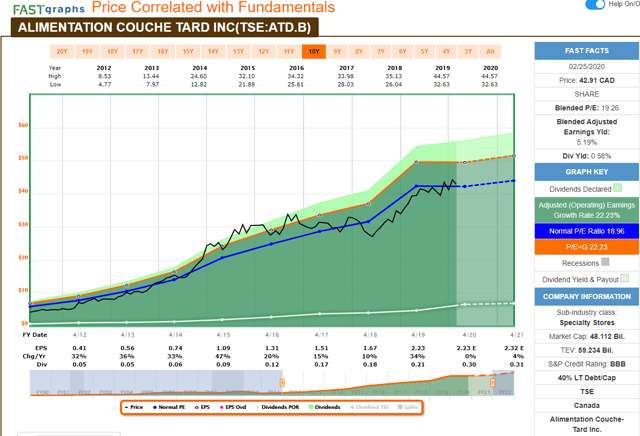The height and width of the screenshot is (436, 640).
Task: Toggle EPS Ovd series in legend
Action: click(x=233, y=407)
